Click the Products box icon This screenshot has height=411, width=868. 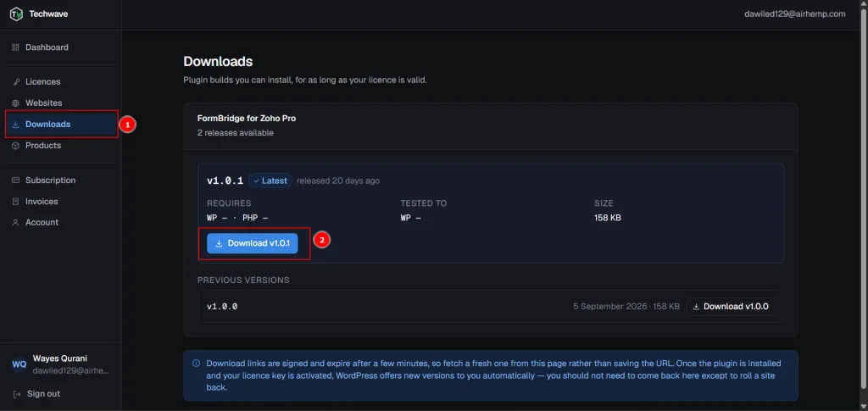[15, 146]
